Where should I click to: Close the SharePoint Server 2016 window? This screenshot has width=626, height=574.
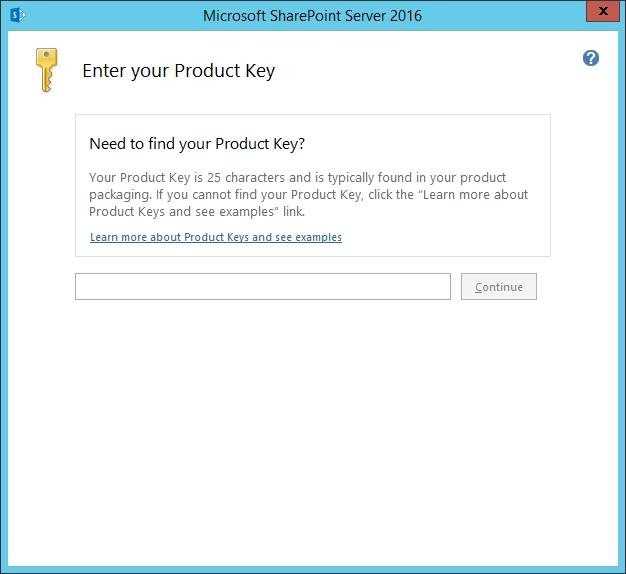tap(603, 11)
